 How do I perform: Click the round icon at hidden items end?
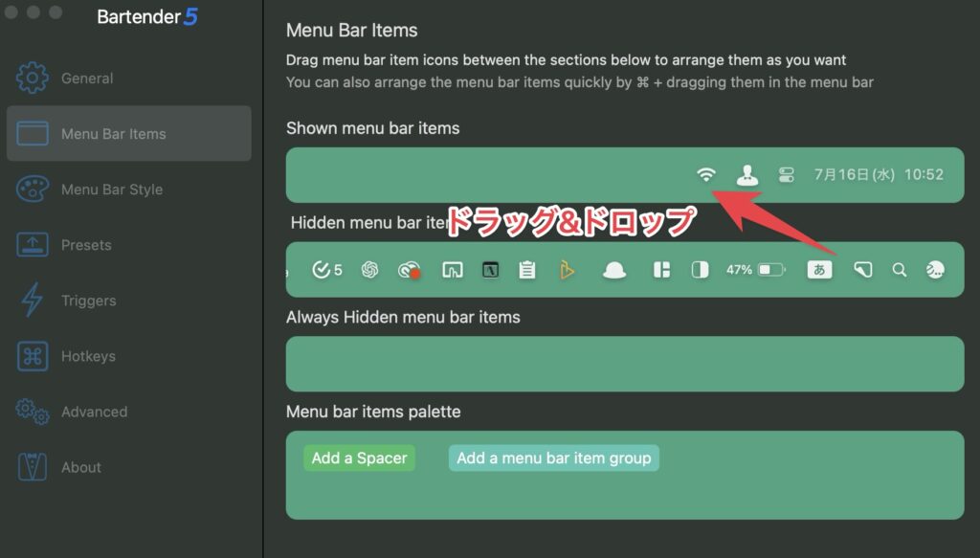tap(935, 270)
